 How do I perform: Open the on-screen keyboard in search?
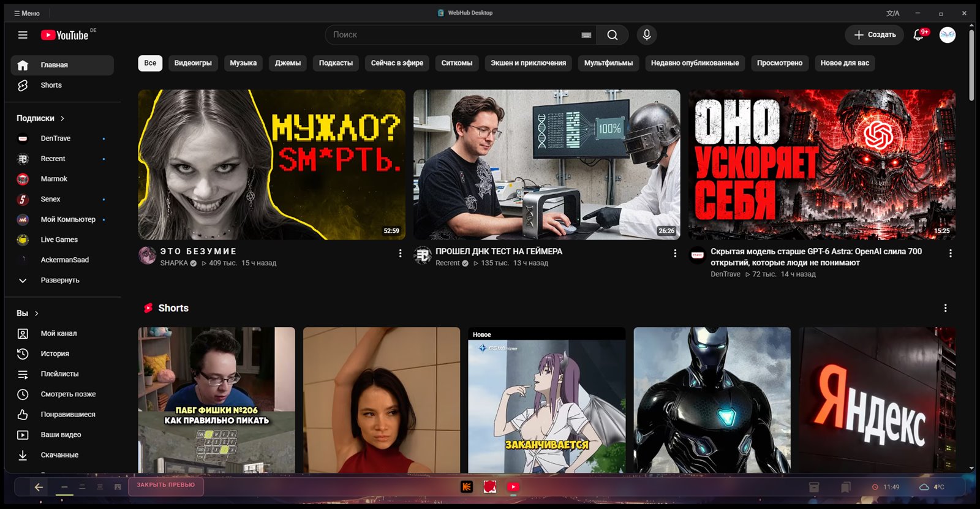tap(586, 36)
